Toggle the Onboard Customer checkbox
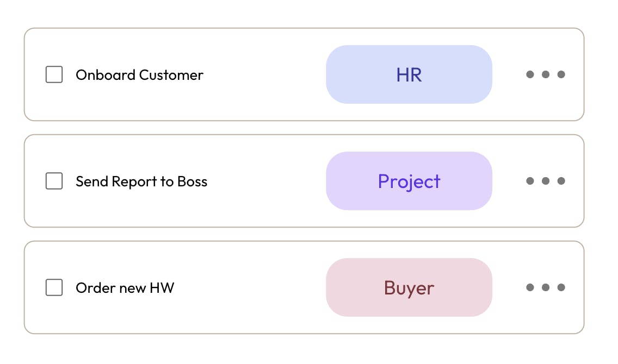This screenshot has height=364, width=618. click(x=54, y=74)
